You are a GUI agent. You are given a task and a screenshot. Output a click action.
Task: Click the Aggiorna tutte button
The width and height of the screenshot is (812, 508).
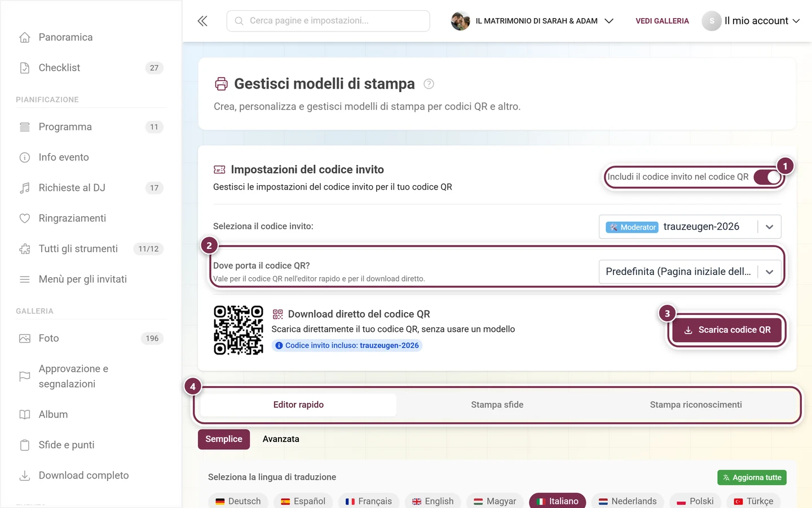(x=752, y=478)
